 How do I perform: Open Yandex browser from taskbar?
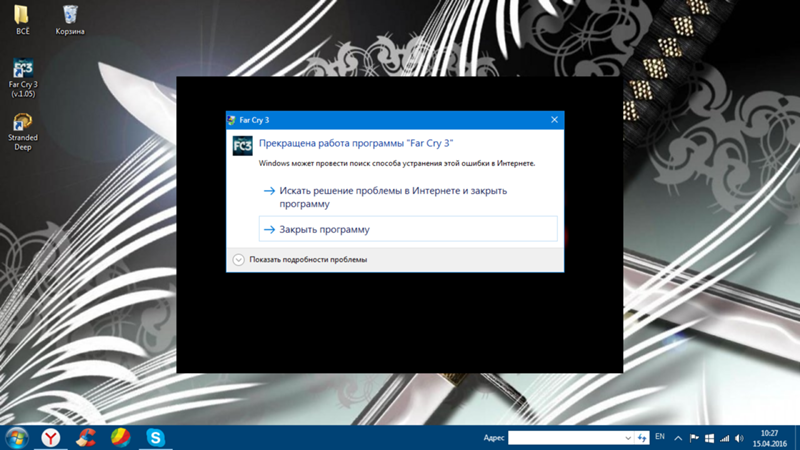50,437
